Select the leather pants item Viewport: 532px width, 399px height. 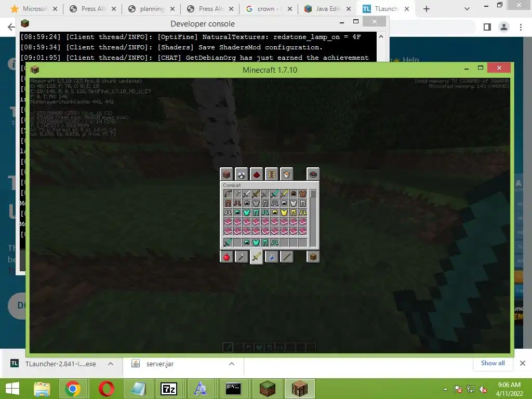228,203
